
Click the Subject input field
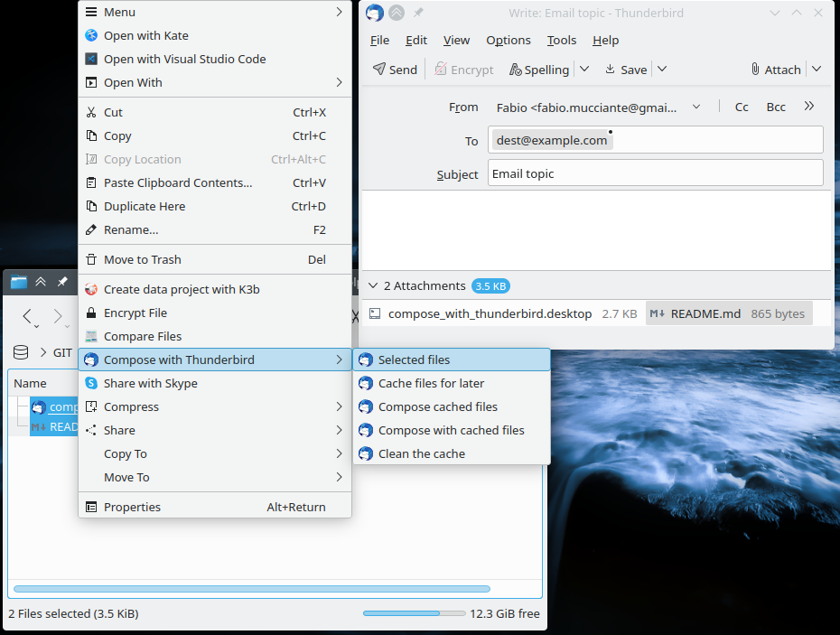(x=655, y=173)
